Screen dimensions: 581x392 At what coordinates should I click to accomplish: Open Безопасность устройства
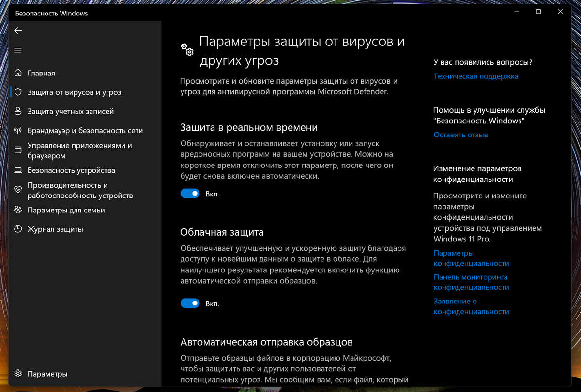pos(71,170)
